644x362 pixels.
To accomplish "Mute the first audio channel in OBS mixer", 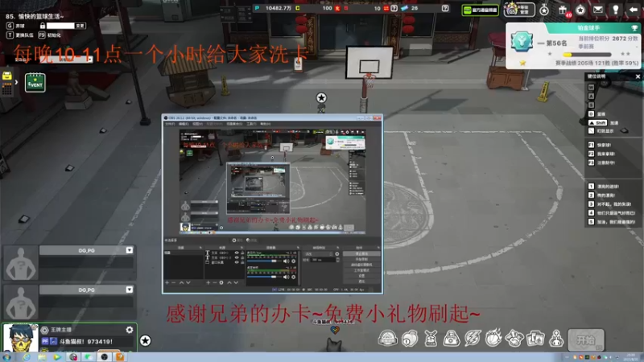I will pyautogui.click(x=286, y=261).
